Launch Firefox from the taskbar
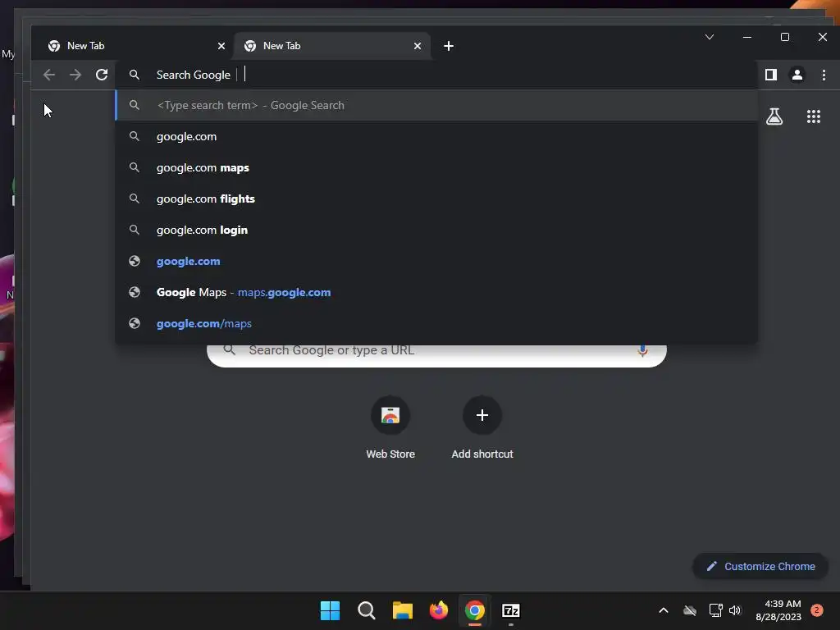The height and width of the screenshot is (630, 840). coord(439,610)
